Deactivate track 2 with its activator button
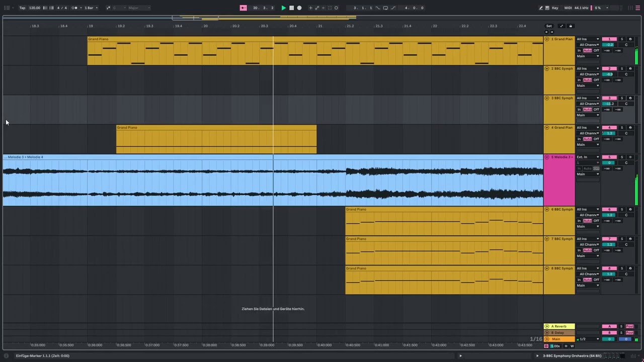This screenshot has height=362, width=644. point(609,69)
